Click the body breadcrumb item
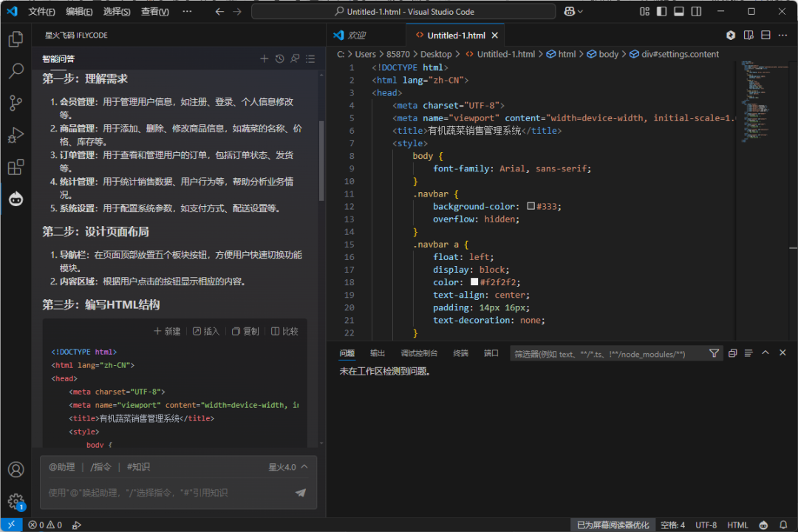The image size is (798, 532). point(603,54)
